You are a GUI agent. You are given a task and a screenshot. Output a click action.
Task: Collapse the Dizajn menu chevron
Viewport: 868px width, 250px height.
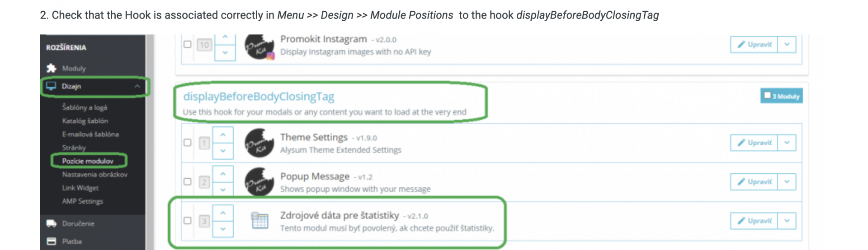137,86
